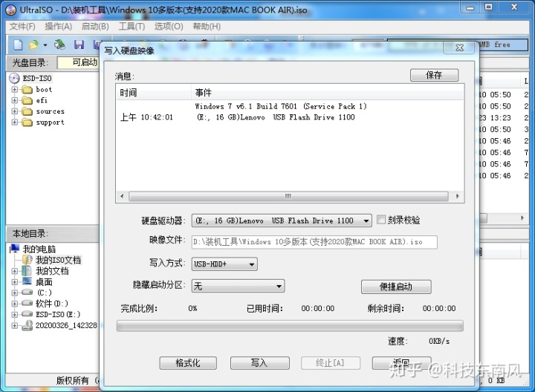Click the 事件 column header
Viewport: 535px width, 392px height.
point(327,92)
